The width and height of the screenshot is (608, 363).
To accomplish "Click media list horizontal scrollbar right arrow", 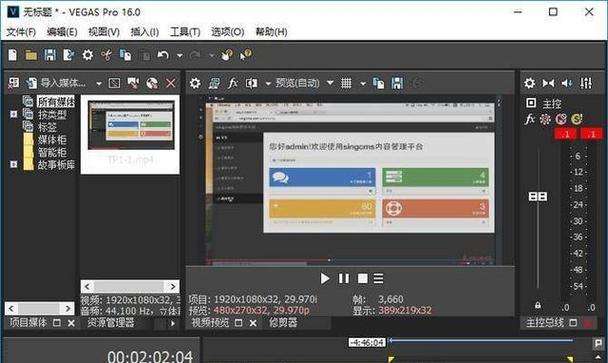I will pyautogui.click(x=173, y=287).
